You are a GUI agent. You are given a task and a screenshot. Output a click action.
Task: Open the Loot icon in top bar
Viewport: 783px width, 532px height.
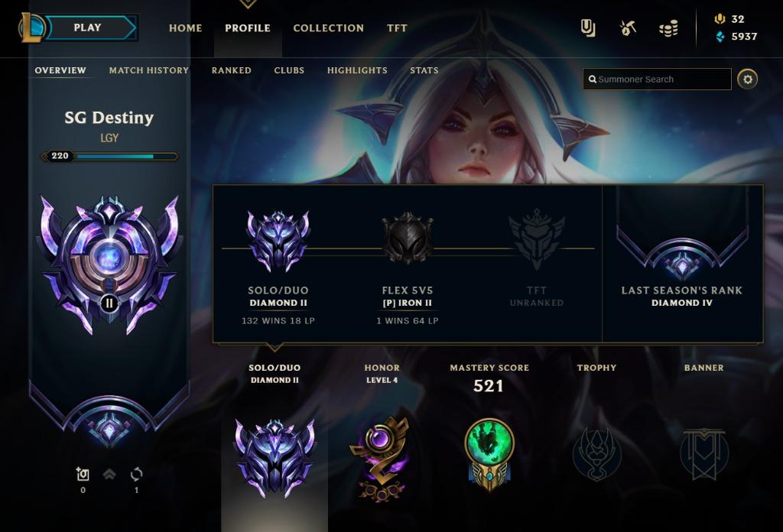(588, 28)
